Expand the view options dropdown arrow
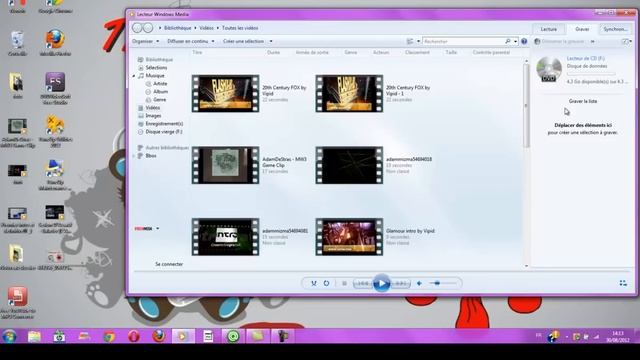This screenshot has width=640, height=360. 418,41
